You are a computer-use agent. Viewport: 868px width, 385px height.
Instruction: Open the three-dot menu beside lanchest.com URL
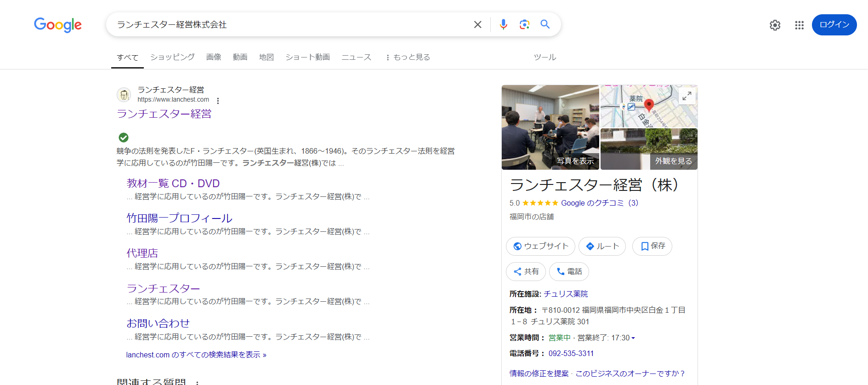218,101
